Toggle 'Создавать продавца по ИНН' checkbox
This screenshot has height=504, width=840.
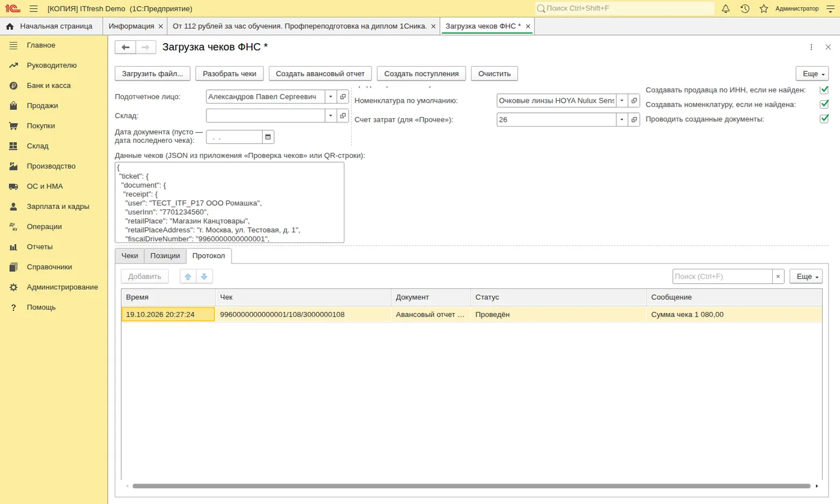click(824, 90)
